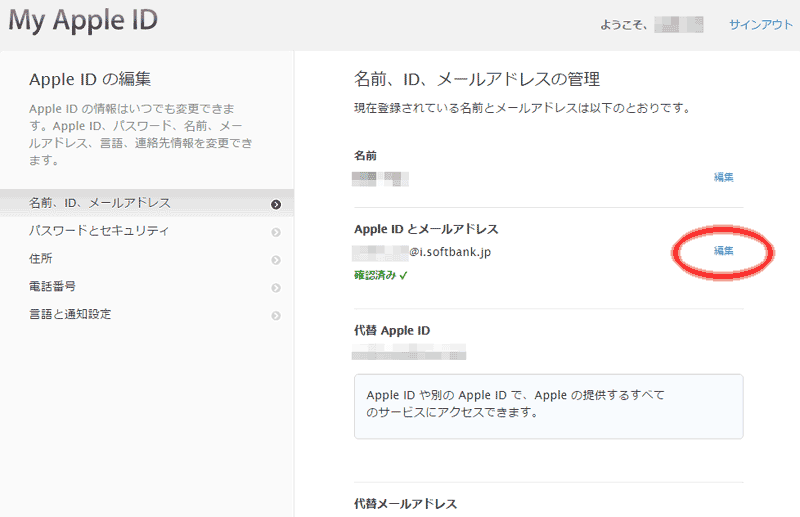Edit the Apple ID とメールアドレス entry
Viewport: 800px width, 517px height.
[x=723, y=251]
